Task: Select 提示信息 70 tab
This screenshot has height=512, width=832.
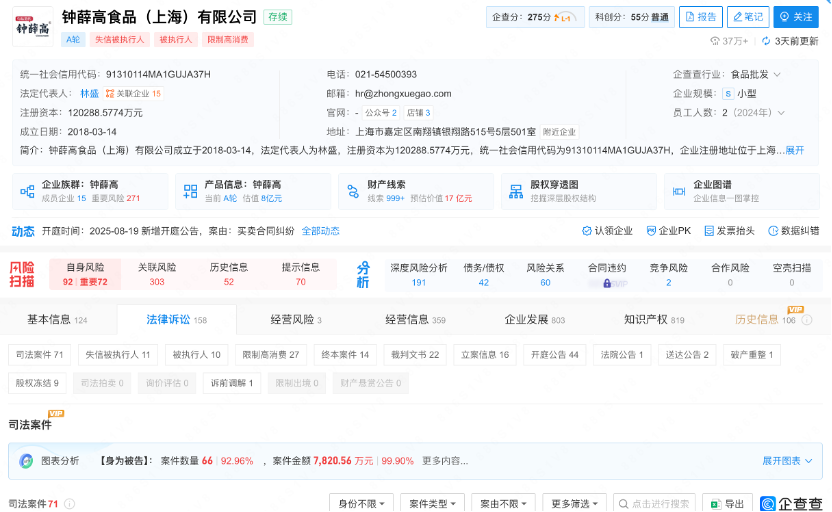Action: click(301, 274)
